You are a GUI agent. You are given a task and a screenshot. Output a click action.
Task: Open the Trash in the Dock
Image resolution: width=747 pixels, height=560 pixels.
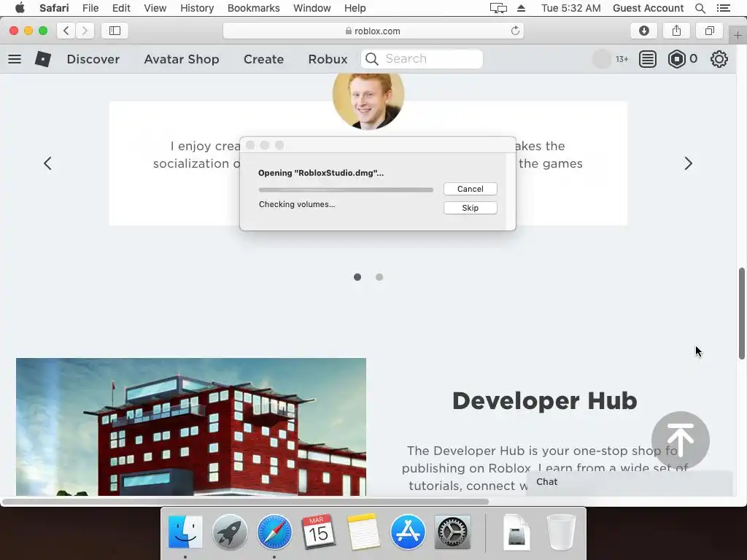click(561, 532)
